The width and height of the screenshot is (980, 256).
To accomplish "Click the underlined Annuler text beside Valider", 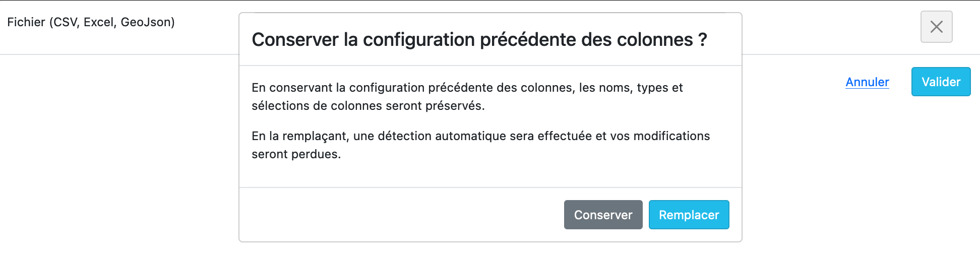I will (867, 82).
